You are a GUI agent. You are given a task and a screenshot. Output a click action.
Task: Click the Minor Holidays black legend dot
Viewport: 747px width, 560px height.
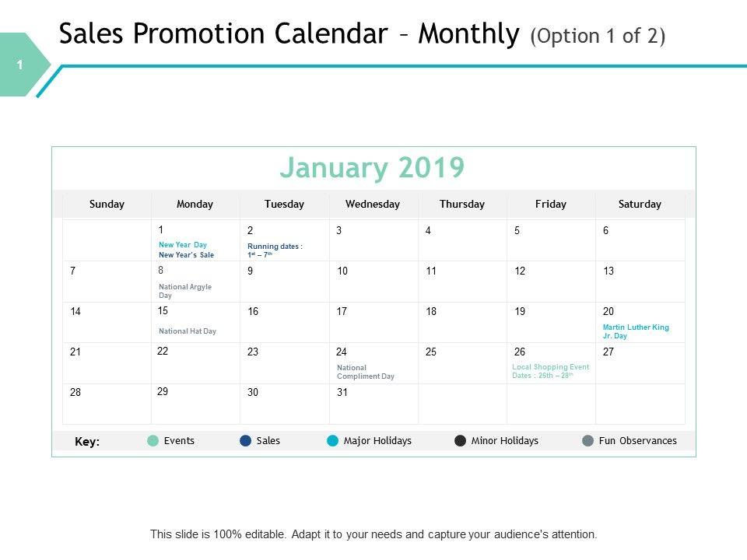[461, 441]
